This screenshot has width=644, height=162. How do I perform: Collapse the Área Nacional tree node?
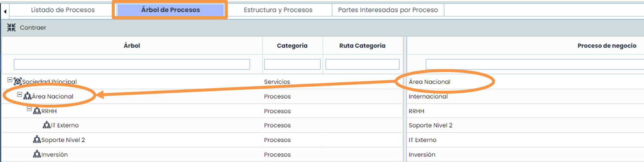tap(19, 95)
